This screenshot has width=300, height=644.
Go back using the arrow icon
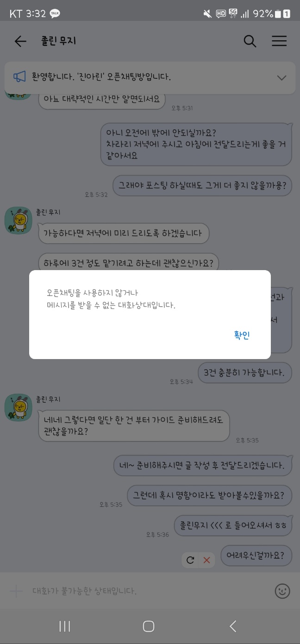(x=20, y=41)
